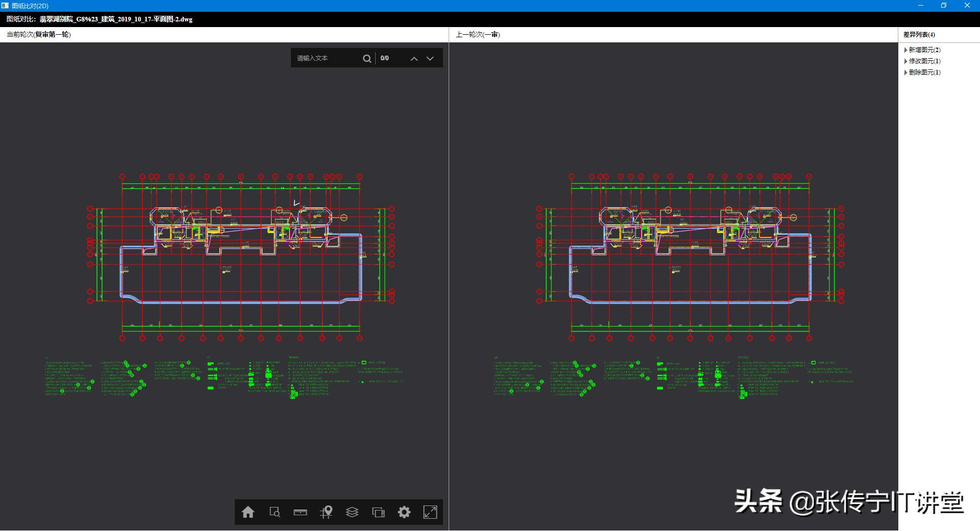980x531 pixels.
Task: Click the 差异列表(4) panel header
Action: (x=918, y=34)
